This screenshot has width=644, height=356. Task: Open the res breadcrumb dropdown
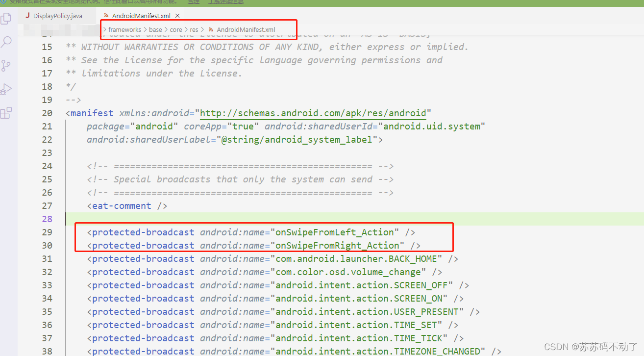[x=194, y=29]
